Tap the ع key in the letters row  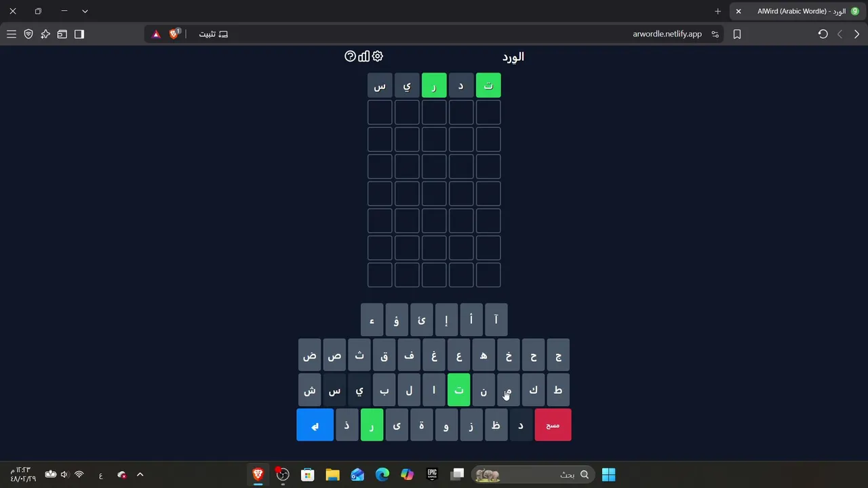[459, 355]
